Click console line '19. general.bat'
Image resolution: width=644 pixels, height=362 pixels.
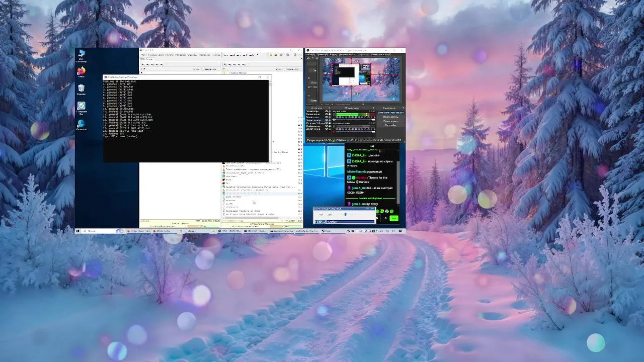pyautogui.click(x=113, y=134)
